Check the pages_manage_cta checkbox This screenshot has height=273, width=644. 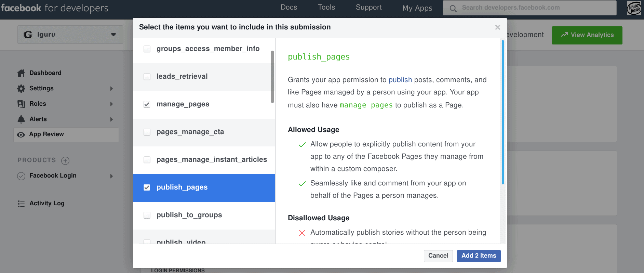(x=147, y=132)
